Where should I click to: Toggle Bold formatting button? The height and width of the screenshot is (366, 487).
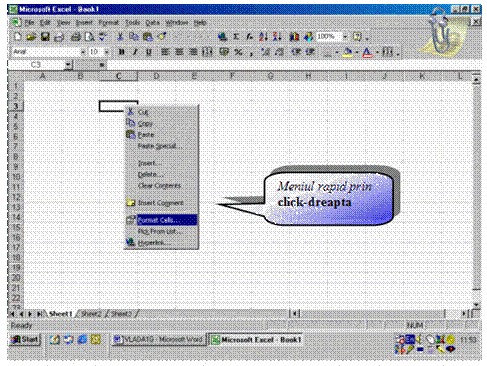point(122,52)
